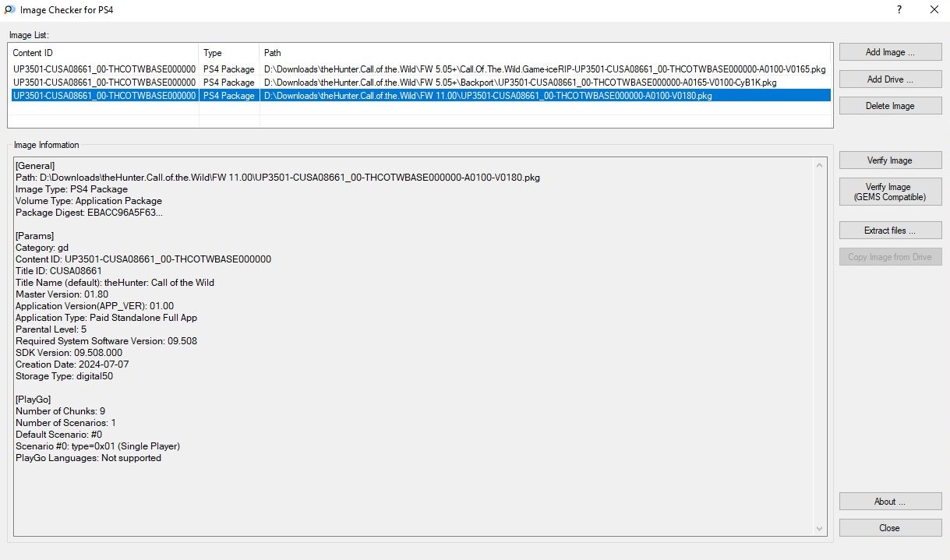Click the Category: gd line
Screen dimensions: 950x560
(42, 248)
